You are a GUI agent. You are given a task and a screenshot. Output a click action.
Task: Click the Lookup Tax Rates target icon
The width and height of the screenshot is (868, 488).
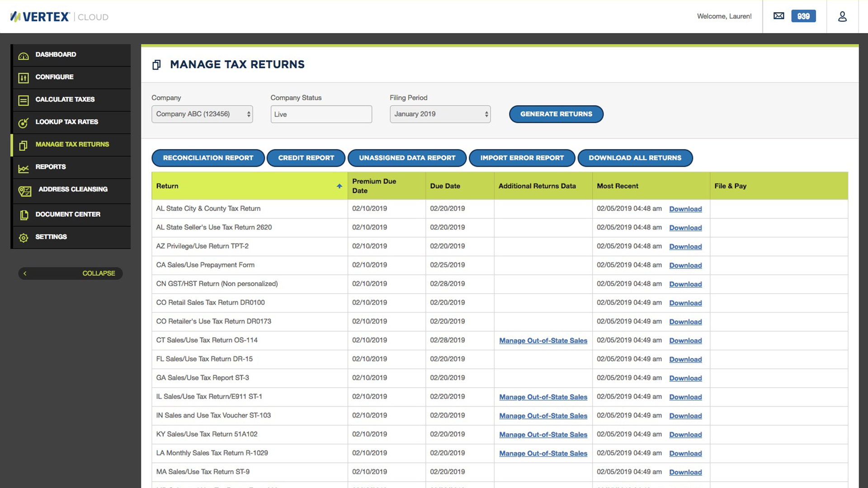pos(24,123)
